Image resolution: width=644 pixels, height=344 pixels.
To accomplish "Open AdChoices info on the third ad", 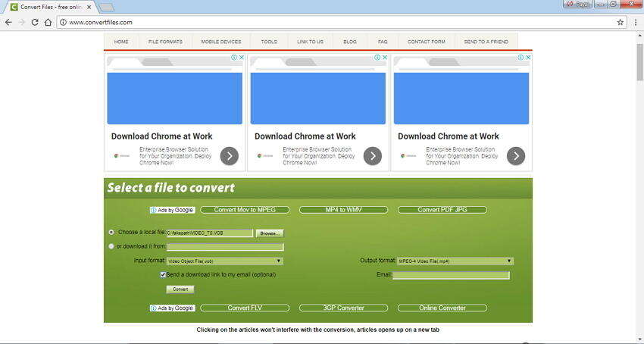I will click(521, 58).
